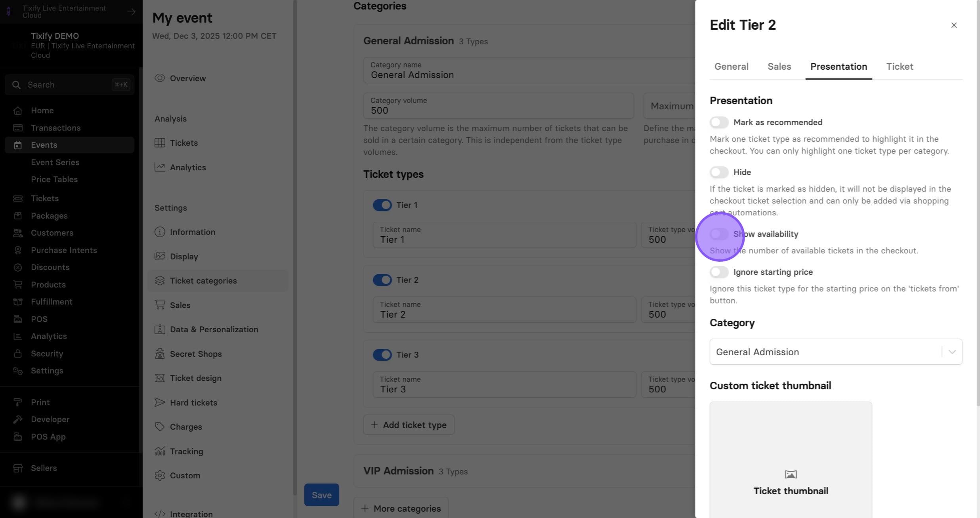Click the Save button
The height and width of the screenshot is (518, 980).
[321, 495]
